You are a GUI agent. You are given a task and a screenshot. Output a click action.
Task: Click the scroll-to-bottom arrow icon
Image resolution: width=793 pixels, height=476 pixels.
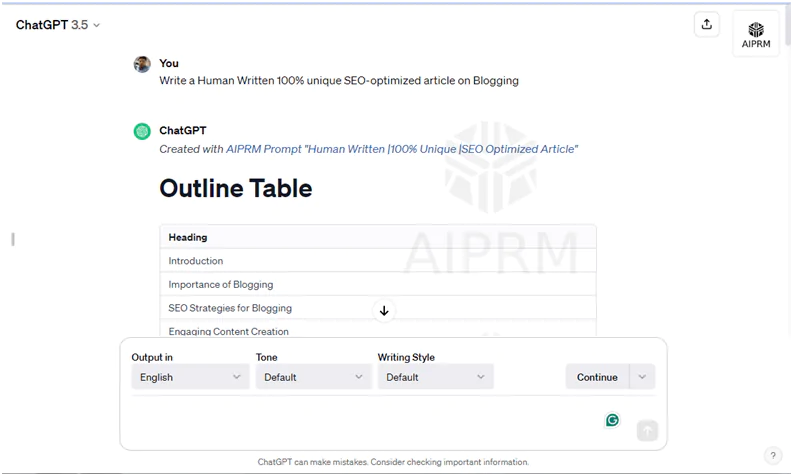[384, 311]
